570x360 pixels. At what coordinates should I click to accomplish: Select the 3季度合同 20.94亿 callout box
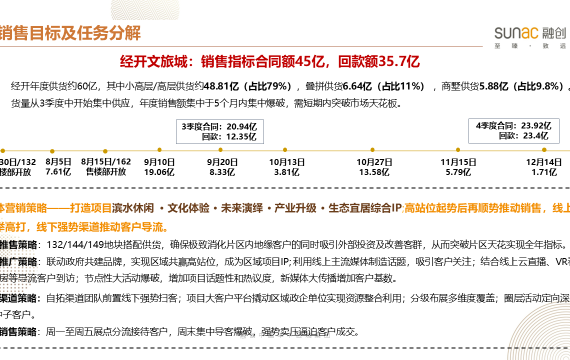220,132
